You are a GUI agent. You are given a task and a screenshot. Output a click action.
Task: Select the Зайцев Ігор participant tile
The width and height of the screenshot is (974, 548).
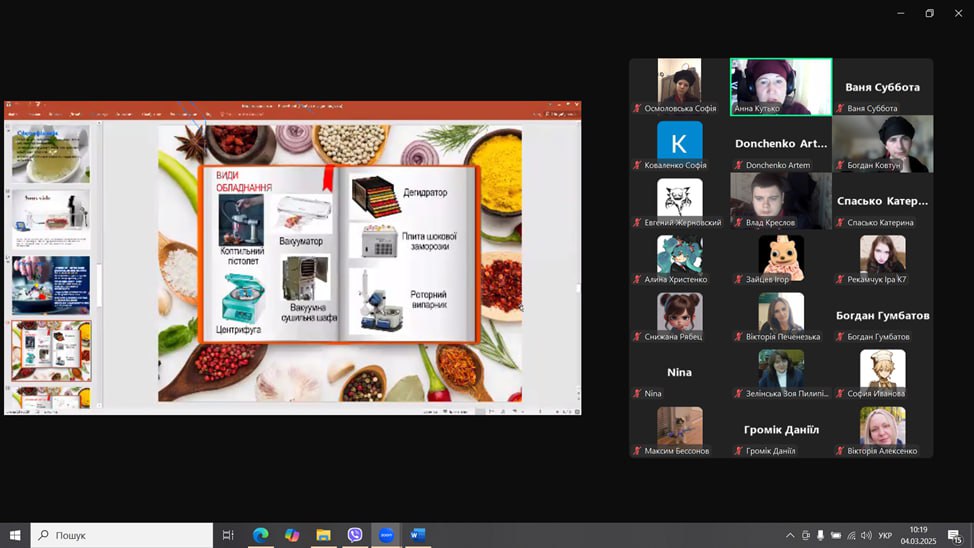click(780, 258)
